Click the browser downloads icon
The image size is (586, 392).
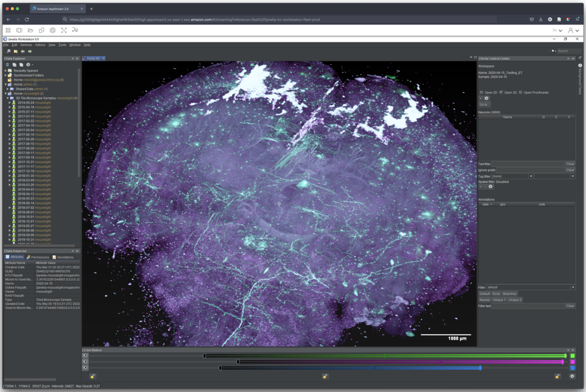click(541, 19)
